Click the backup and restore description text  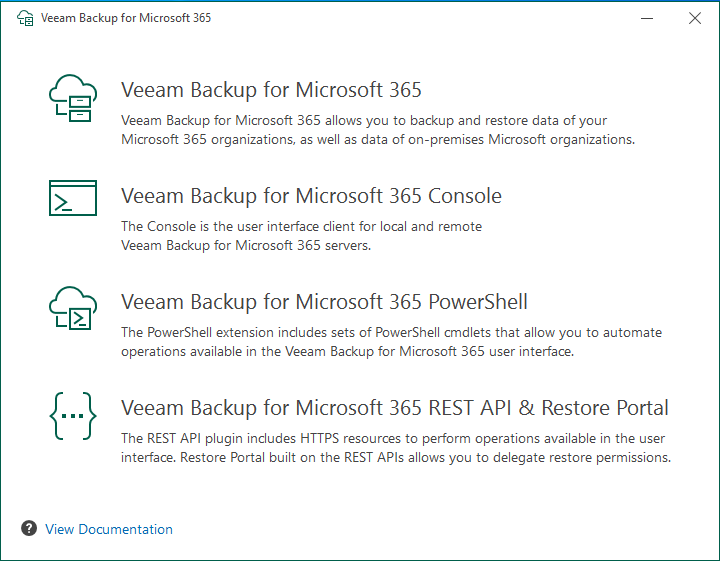point(377,130)
